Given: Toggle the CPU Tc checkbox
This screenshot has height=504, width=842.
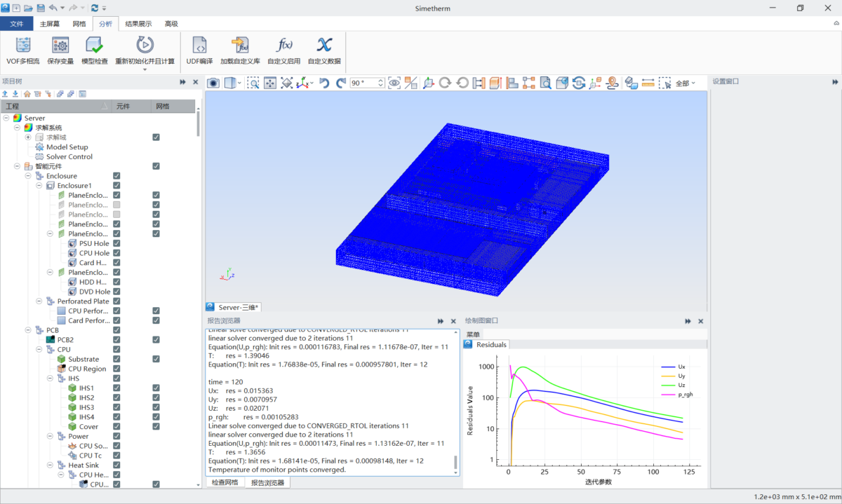Looking at the screenshot, I should tap(116, 455).
